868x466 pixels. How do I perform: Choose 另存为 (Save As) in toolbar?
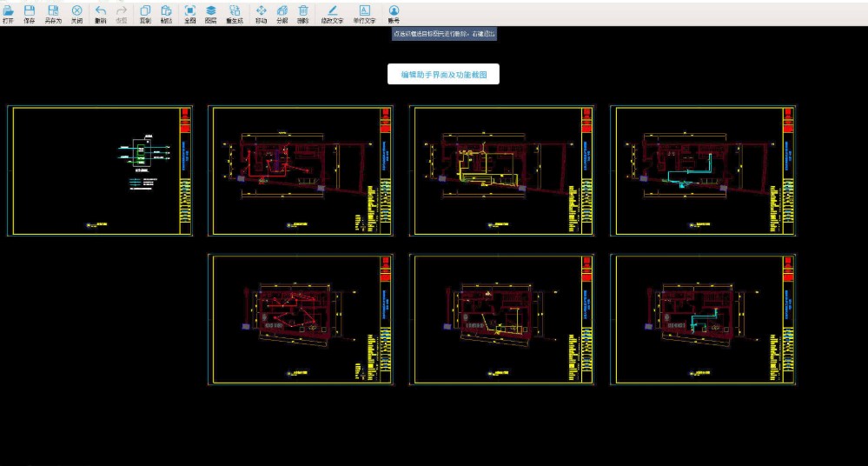pyautogui.click(x=53, y=12)
